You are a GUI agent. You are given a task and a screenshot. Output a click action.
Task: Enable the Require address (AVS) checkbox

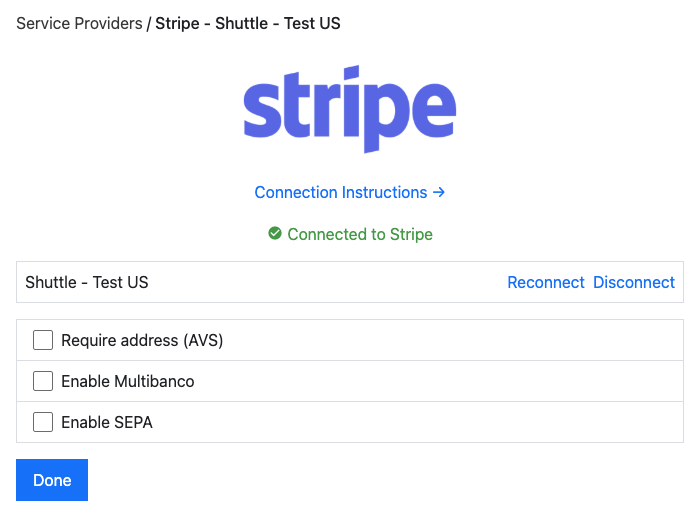click(x=43, y=340)
